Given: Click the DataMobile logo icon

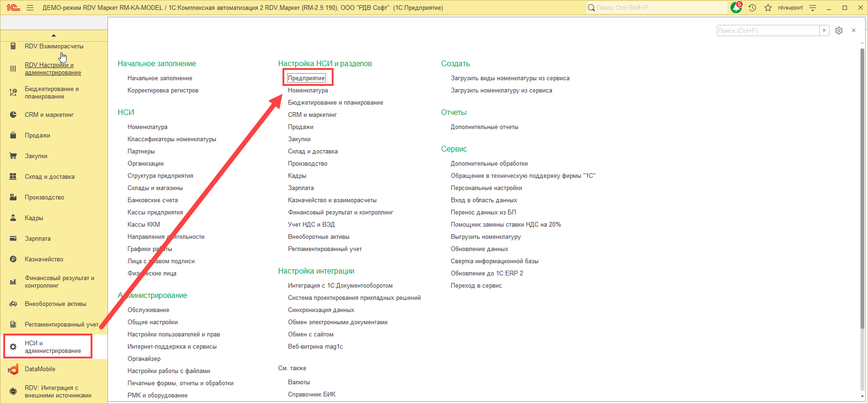Looking at the screenshot, I should 13,369.
